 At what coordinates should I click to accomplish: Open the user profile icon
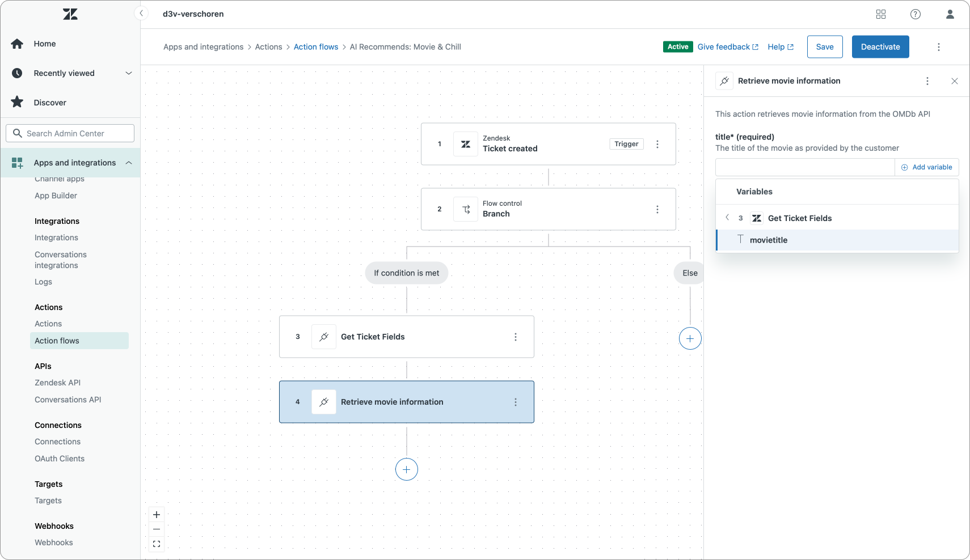[x=950, y=14]
